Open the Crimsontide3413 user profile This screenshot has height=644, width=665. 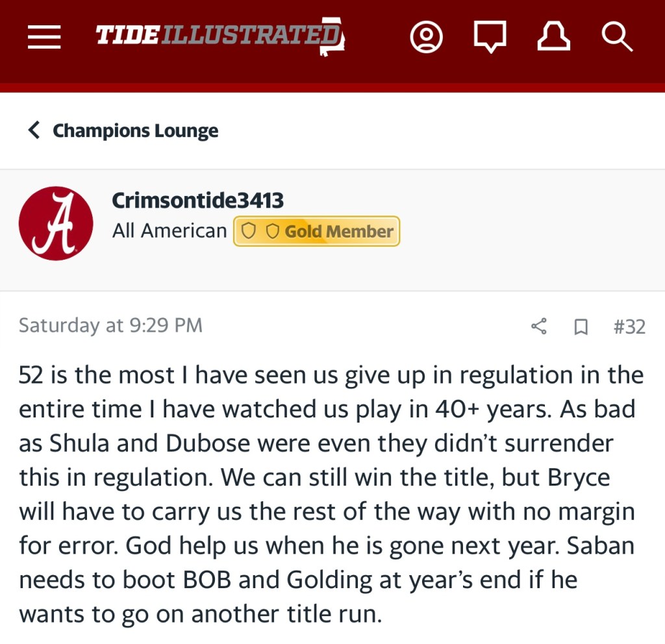tap(198, 201)
